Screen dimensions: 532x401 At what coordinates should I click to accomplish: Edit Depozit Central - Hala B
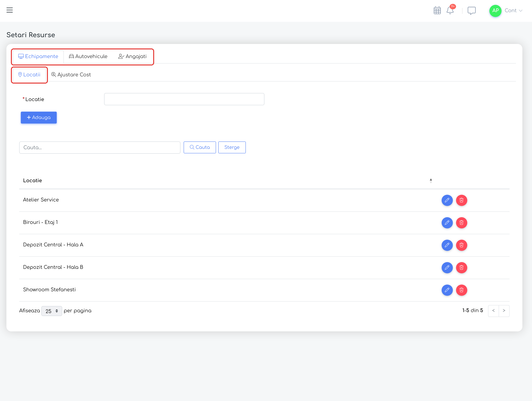pyautogui.click(x=447, y=268)
